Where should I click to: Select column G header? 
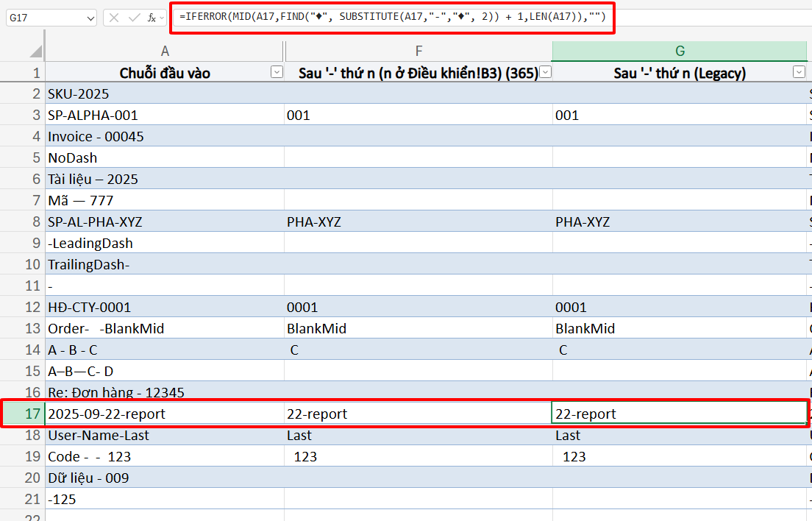tap(680, 51)
